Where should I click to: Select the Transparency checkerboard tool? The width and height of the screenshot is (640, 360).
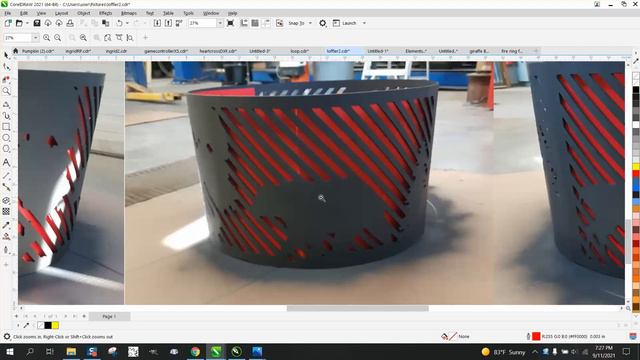pyautogui.click(x=6, y=211)
